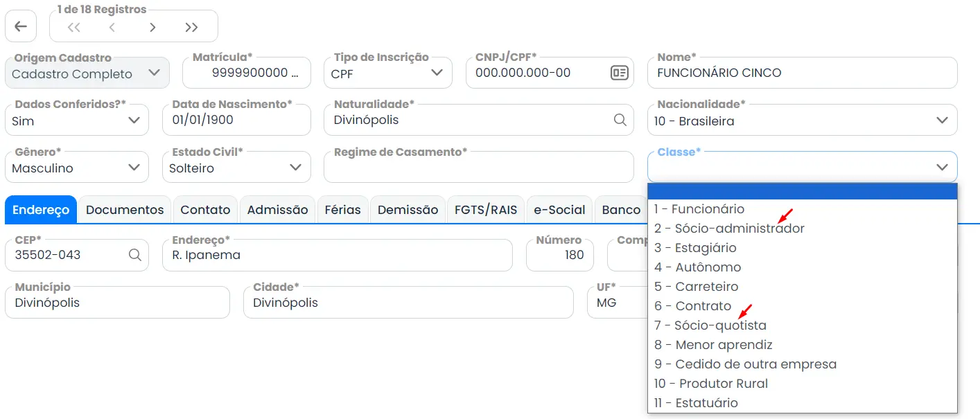This screenshot has height=419, width=980.
Task: Click the Endereço field R. Ipanema
Action: click(x=338, y=255)
